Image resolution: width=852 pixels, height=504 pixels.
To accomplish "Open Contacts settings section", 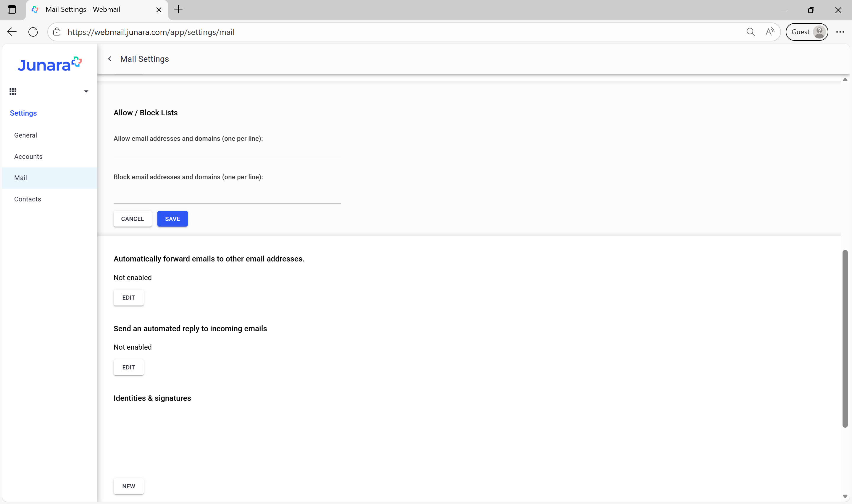I will click(50, 199).
